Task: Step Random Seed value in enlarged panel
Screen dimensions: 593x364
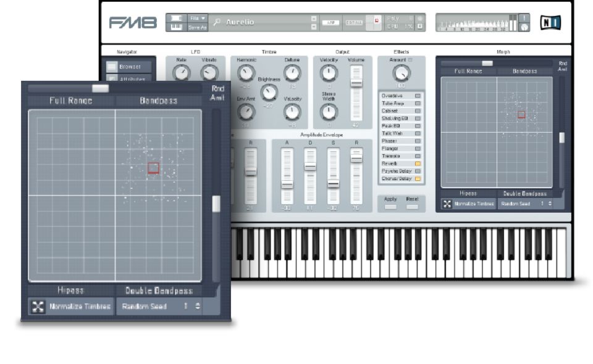Action: click(198, 307)
